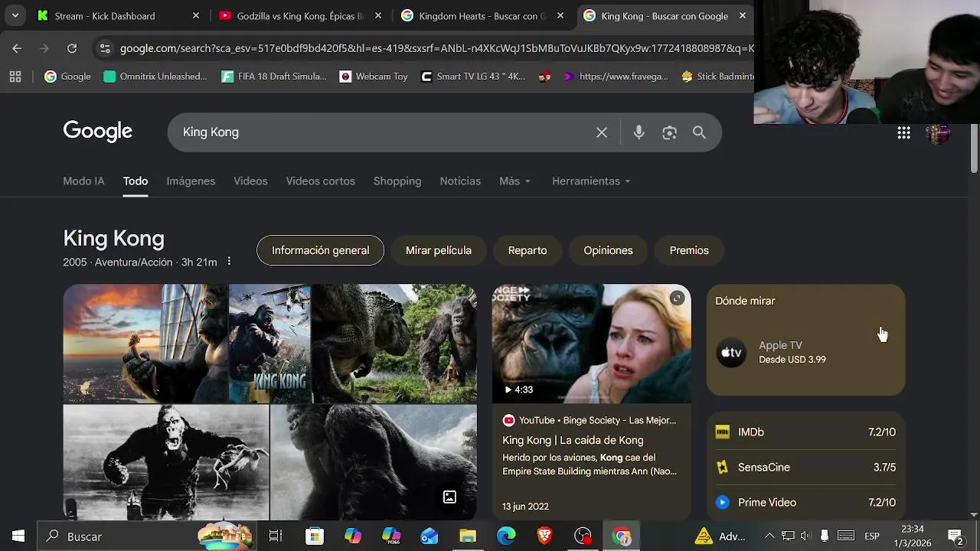Open the King Kong movie poster image
This screenshot has width=980, height=551.
point(269,344)
